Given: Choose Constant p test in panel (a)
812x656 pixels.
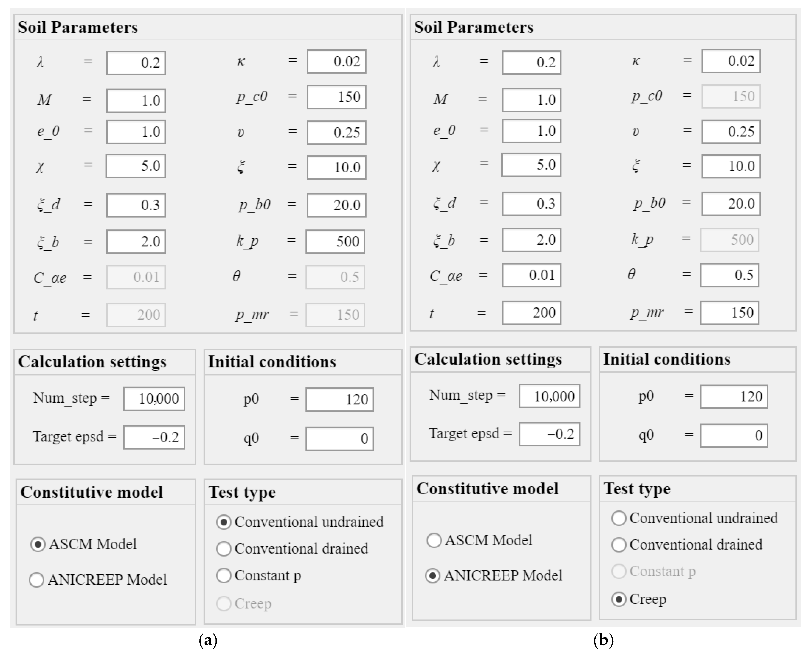Looking at the screenshot, I should coord(224,576).
